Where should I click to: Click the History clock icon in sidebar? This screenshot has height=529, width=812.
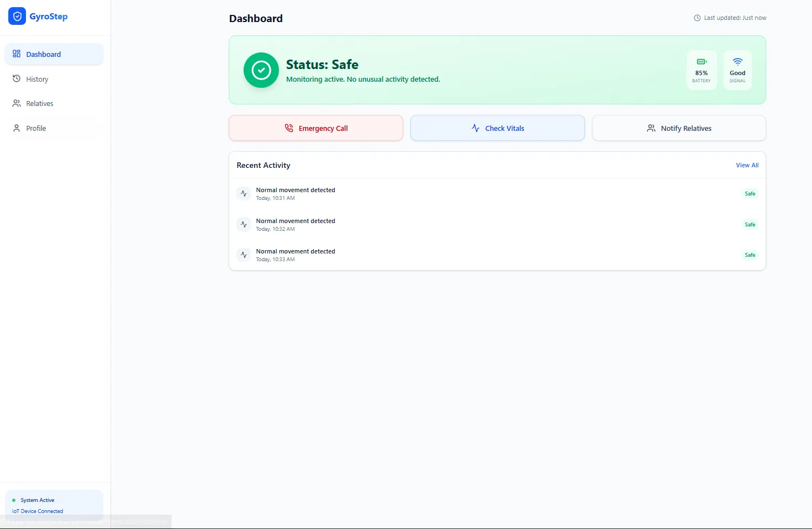[17, 79]
